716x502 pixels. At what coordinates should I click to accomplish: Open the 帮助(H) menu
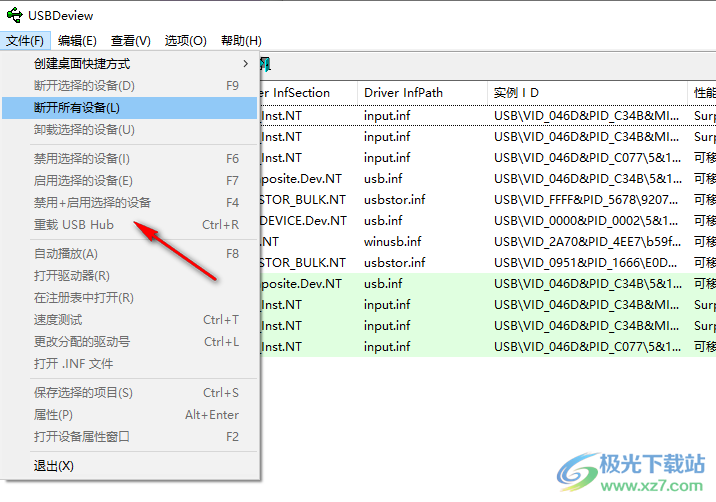pyautogui.click(x=241, y=41)
